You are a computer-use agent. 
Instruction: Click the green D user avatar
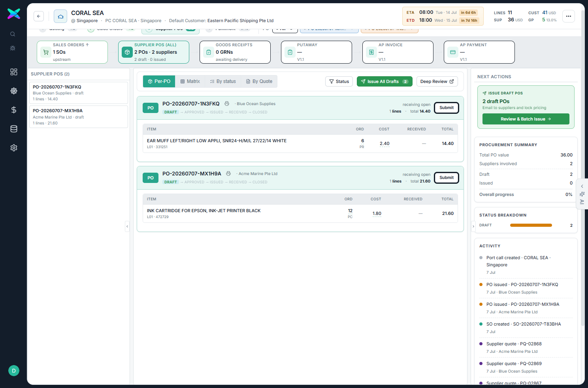pyautogui.click(x=14, y=371)
